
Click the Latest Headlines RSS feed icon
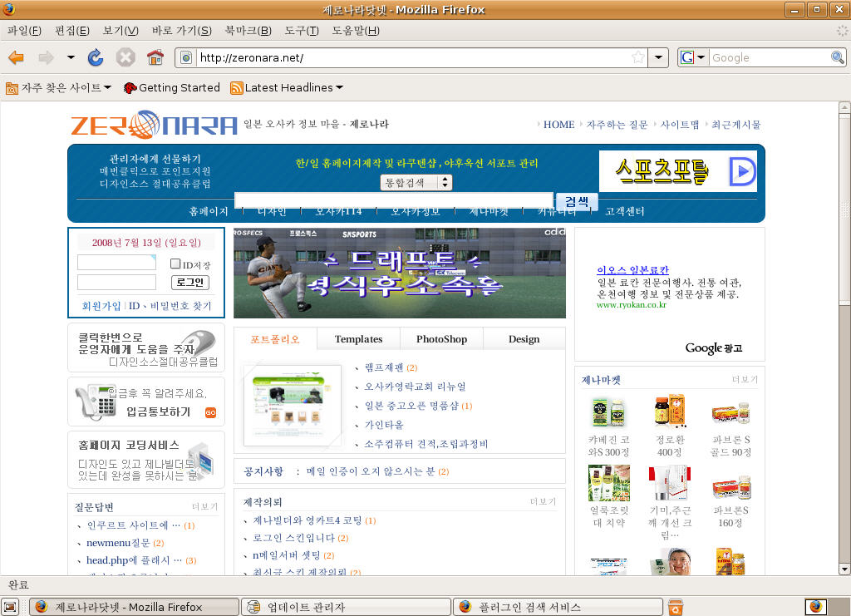tap(237, 87)
